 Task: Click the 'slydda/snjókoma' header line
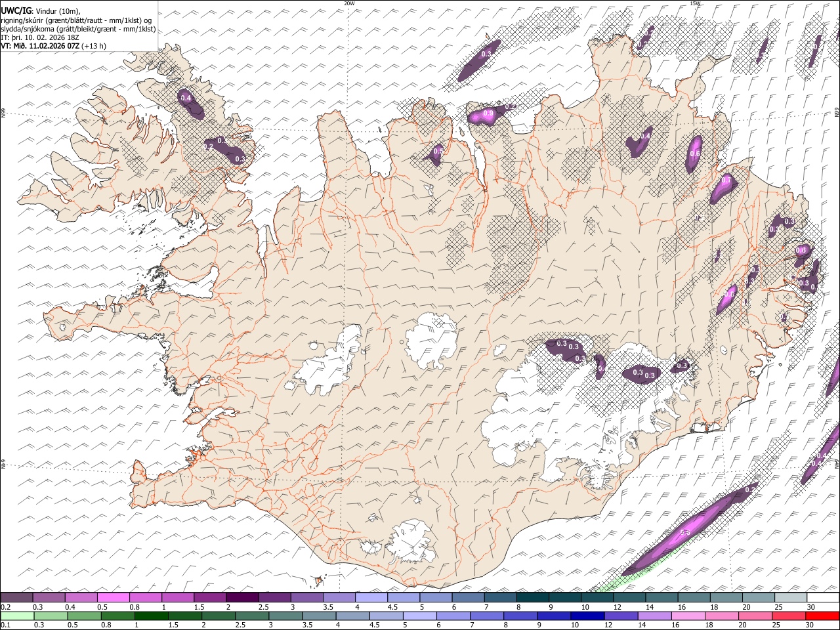77,29
